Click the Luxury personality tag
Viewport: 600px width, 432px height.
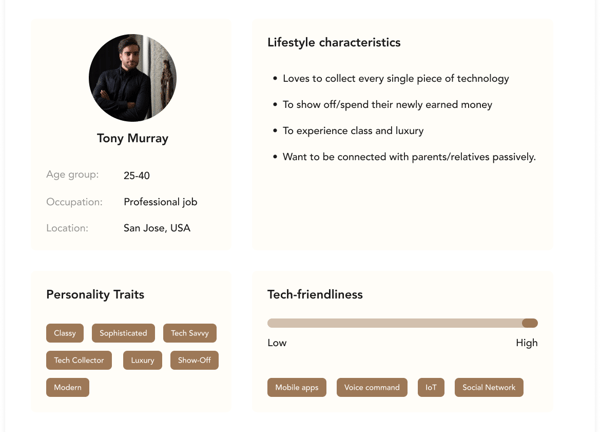(142, 360)
